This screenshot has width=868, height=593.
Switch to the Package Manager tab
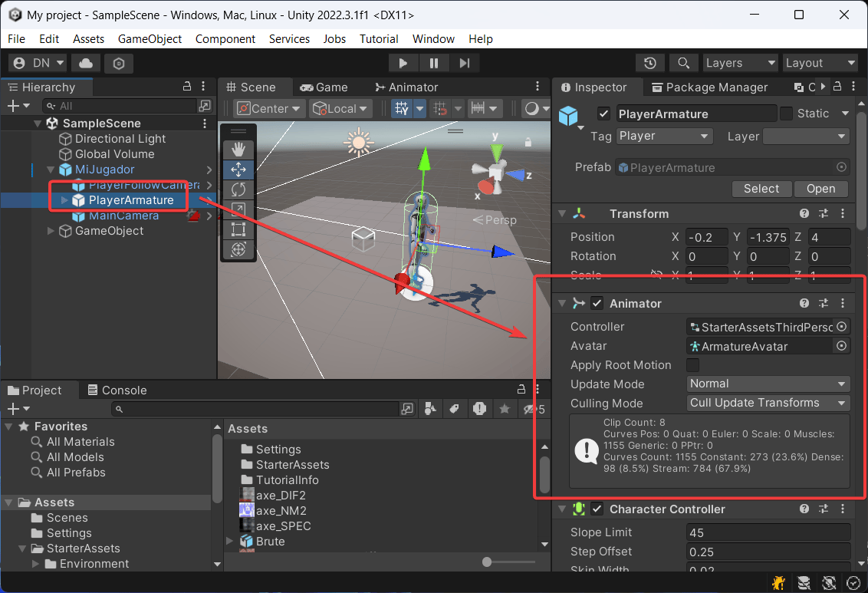point(709,87)
